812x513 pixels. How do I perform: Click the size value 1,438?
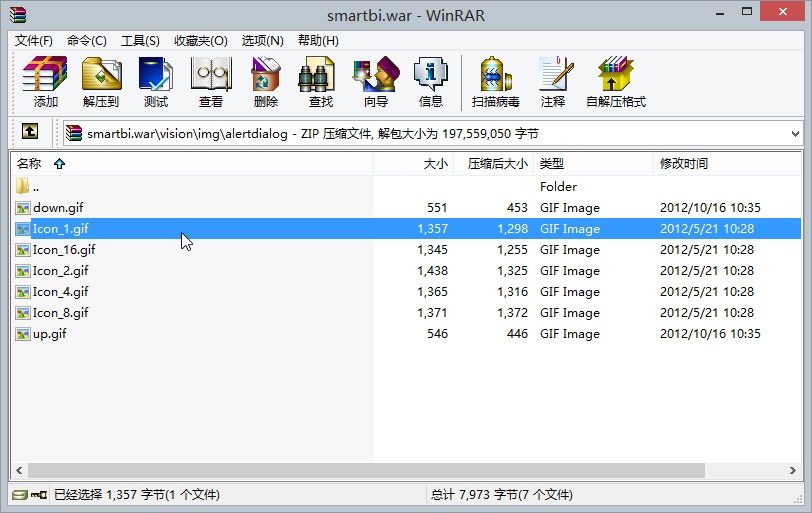click(x=432, y=271)
